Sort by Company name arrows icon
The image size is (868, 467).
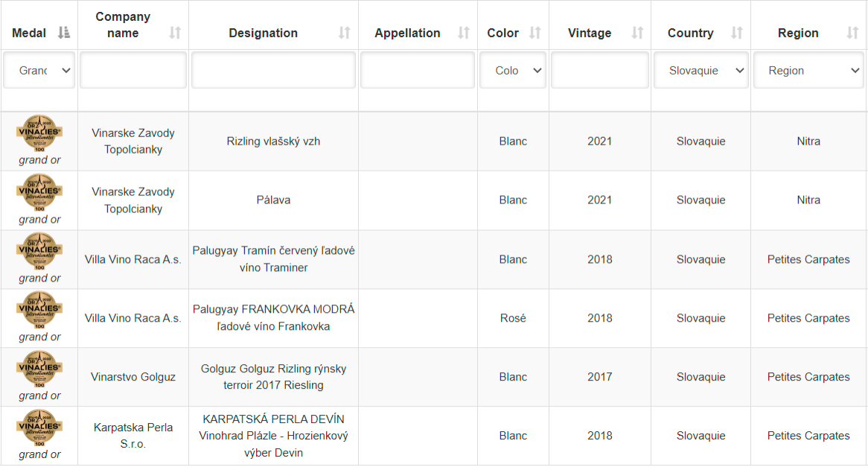175,33
